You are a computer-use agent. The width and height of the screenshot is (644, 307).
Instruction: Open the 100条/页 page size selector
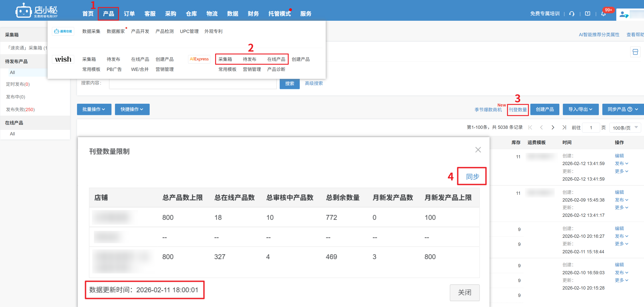click(625, 128)
